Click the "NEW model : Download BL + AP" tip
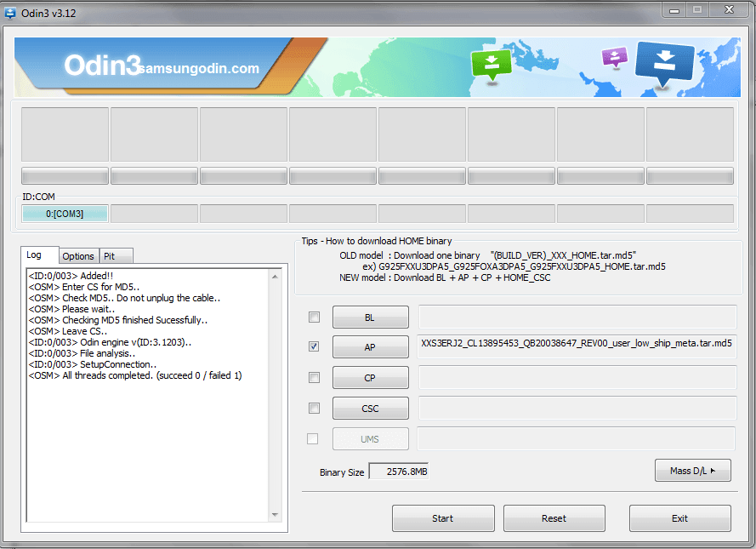756x549 pixels. 445,277
